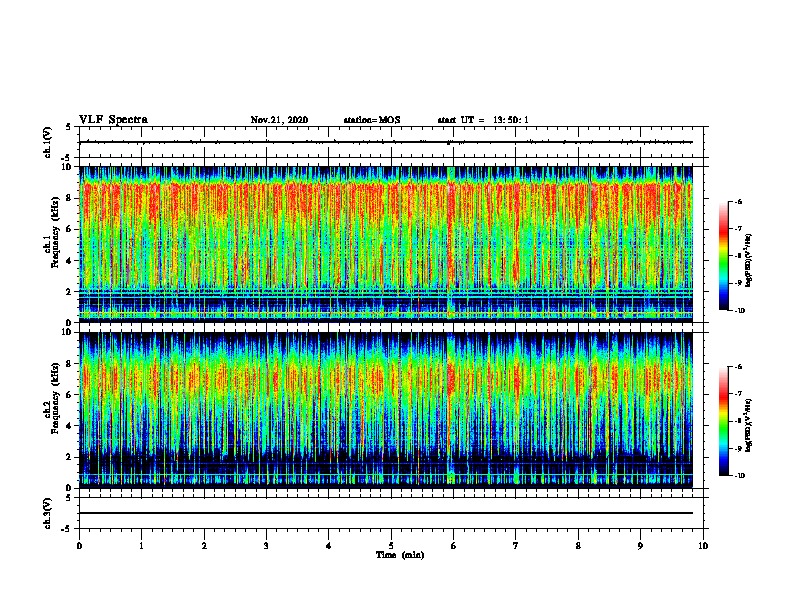Image resolution: width=792 pixels, height=612 pixels.
Task: Click time axis tick label '7'
Action: 516,546
